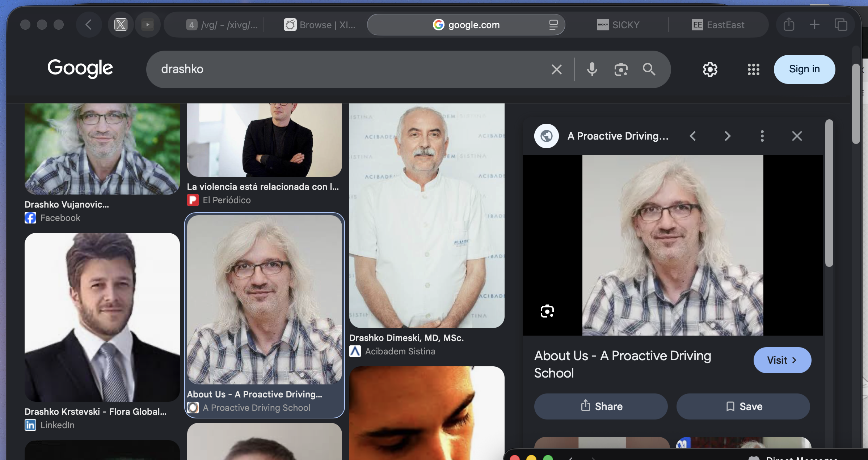This screenshot has height=460, width=868.
Task: Switch to the SICKY tab
Action: click(x=618, y=25)
